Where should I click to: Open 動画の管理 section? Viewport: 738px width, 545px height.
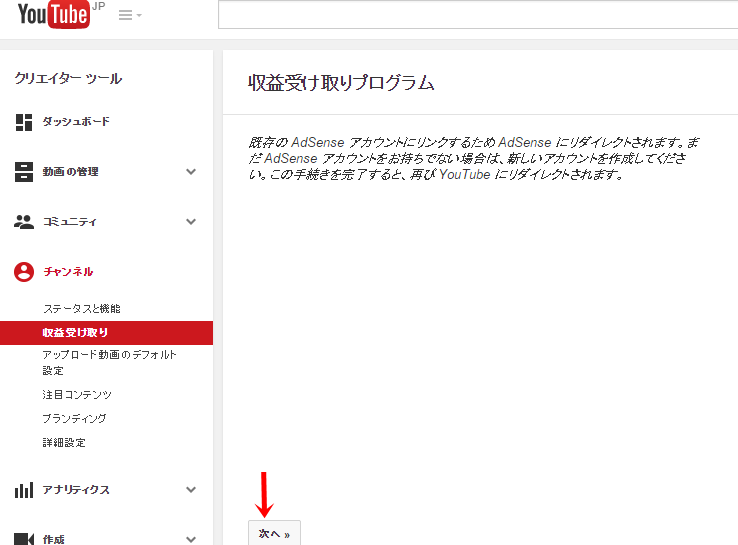tap(71, 172)
